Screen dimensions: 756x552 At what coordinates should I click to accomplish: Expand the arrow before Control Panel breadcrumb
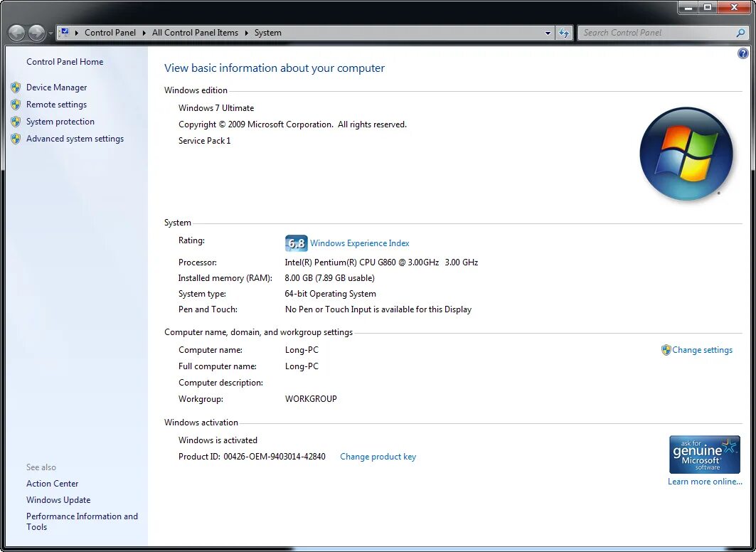[x=77, y=33]
